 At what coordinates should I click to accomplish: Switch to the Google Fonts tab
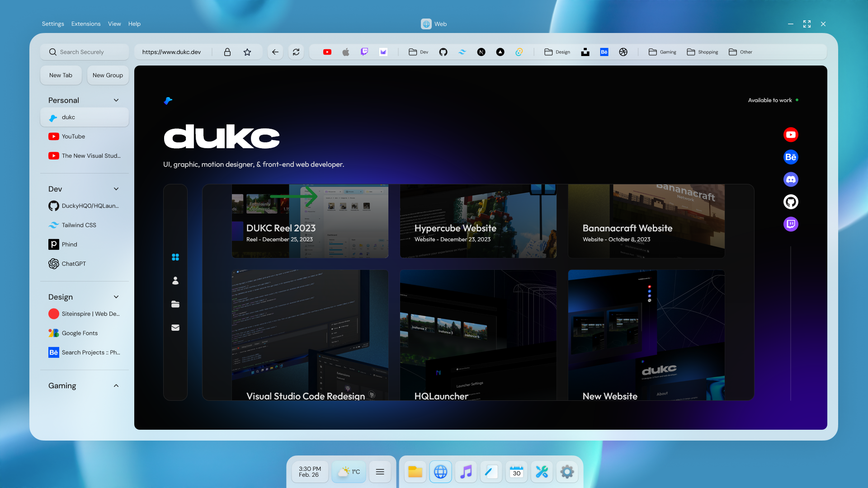tap(85, 333)
